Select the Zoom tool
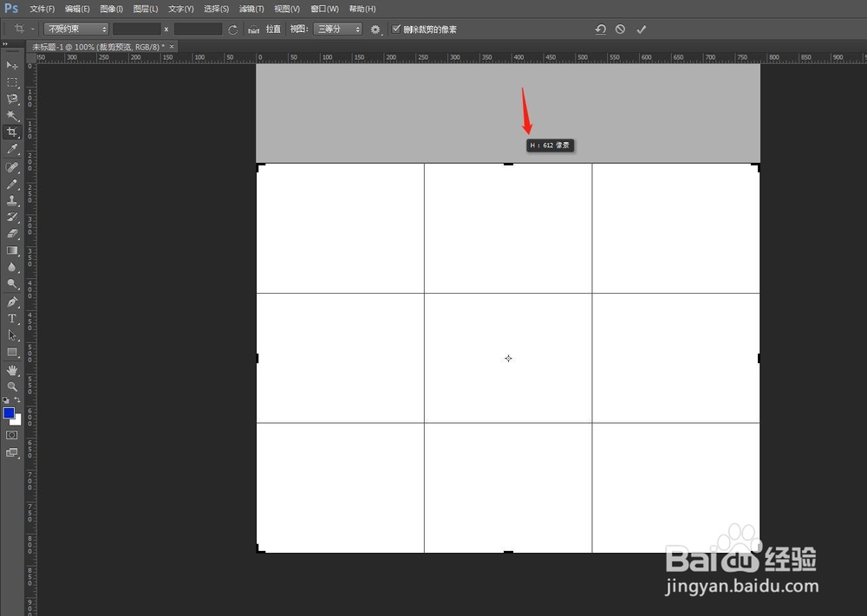867x616 pixels. tap(11, 387)
